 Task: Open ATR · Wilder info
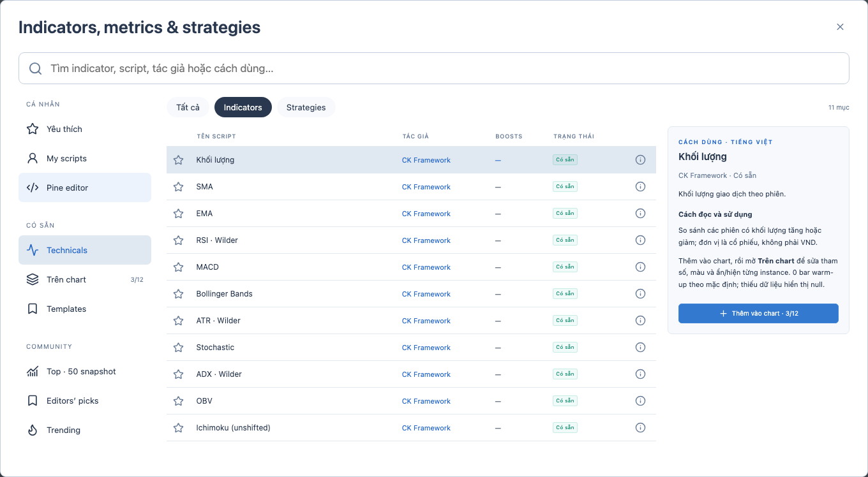coord(641,321)
